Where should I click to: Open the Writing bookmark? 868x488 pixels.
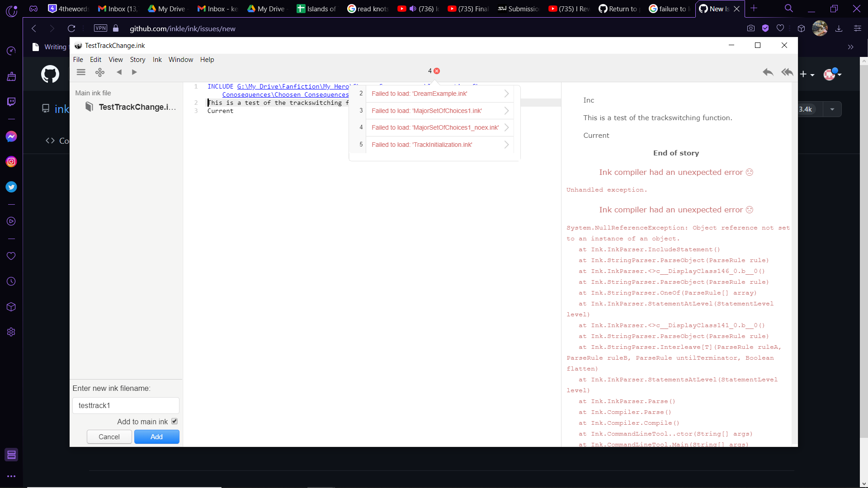[50, 47]
